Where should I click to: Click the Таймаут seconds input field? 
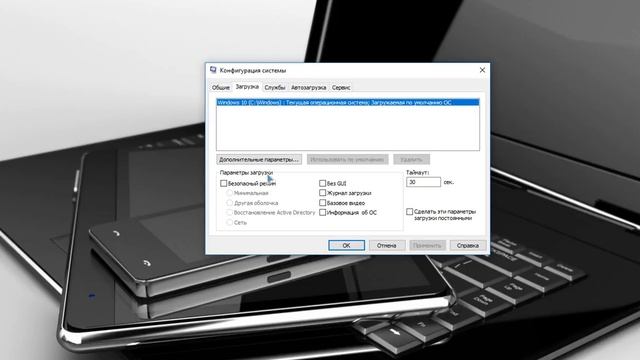[x=423, y=182]
